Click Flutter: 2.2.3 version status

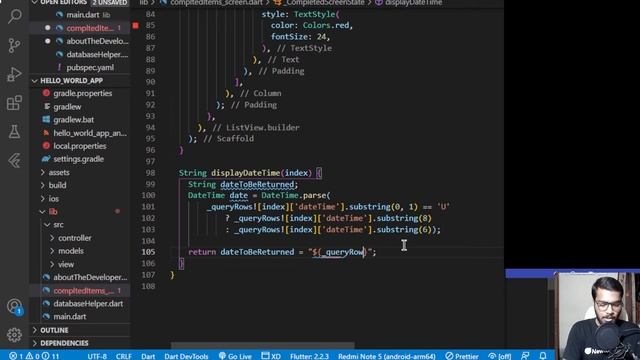point(309,356)
